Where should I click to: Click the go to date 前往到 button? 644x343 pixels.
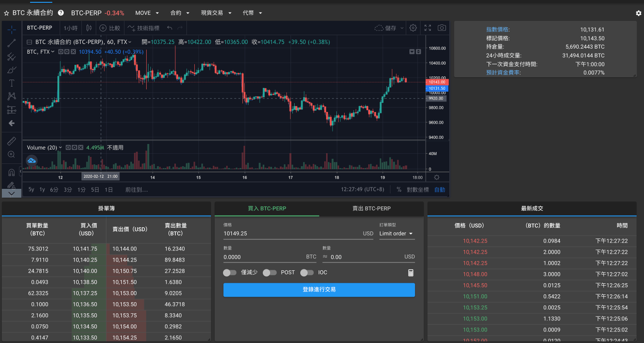click(136, 190)
